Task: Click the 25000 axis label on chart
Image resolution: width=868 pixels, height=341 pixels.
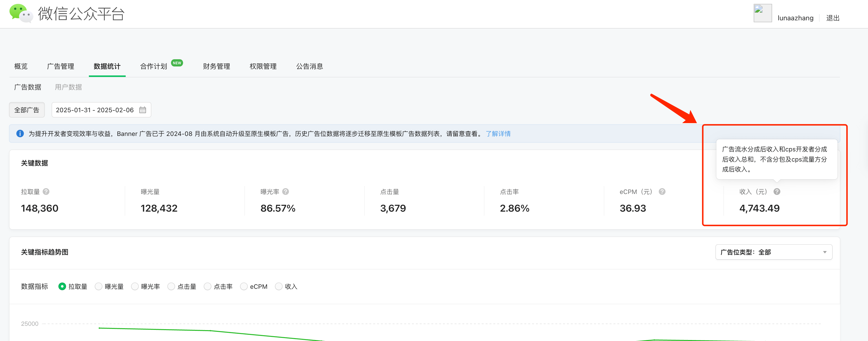Action: (30, 324)
